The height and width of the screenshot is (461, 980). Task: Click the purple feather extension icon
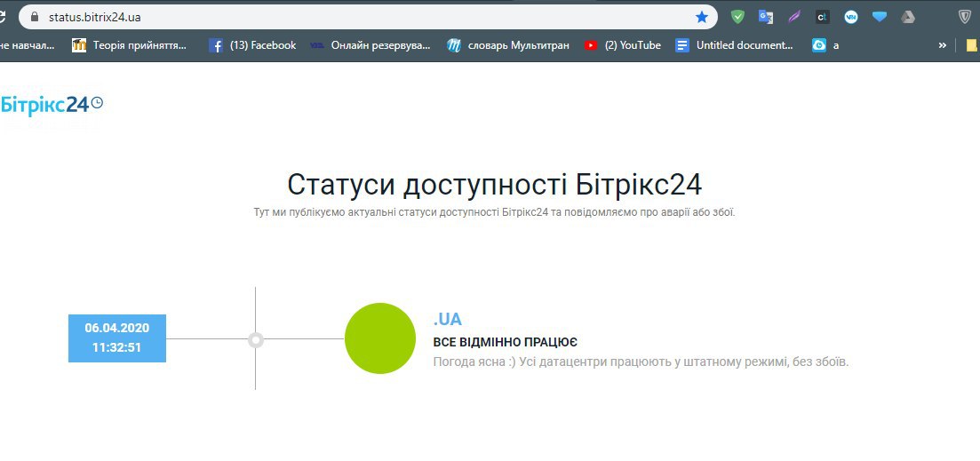click(x=793, y=18)
